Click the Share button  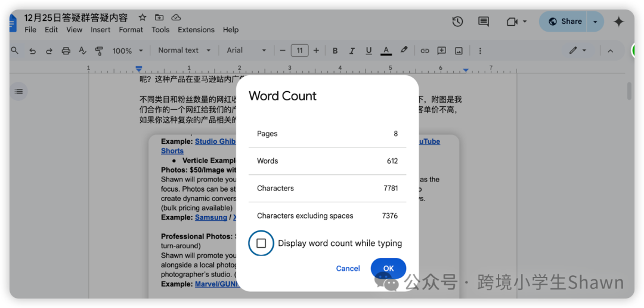coord(564,21)
